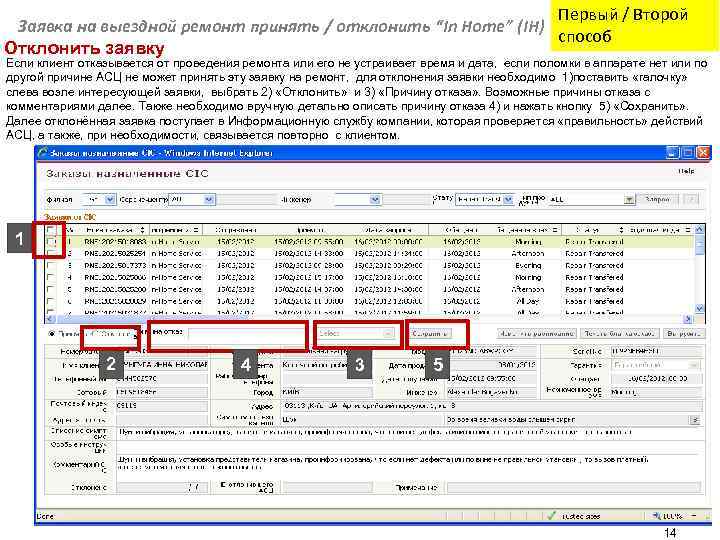
Task: Click the Afternoon cell in row 2
Action: (x=528, y=253)
